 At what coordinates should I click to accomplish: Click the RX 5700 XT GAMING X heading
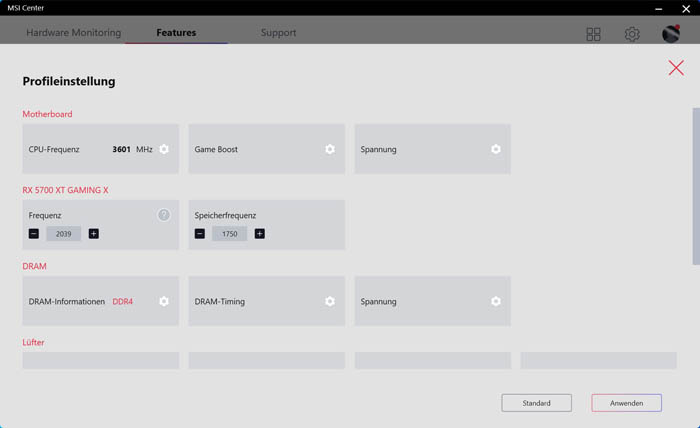point(65,190)
